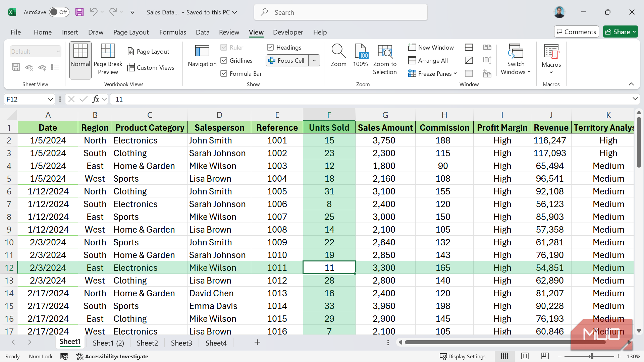Expand the Focus Cell dropdown arrow
The width and height of the screenshot is (644, 362).
click(x=314, y=61)
